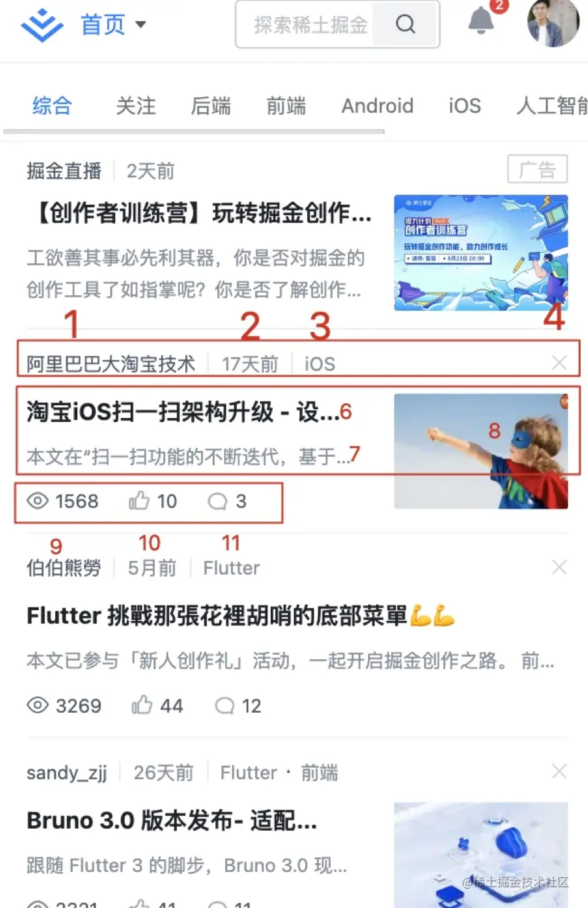
Task: Open comments on Taobao iOS article
Action: (217, 501)
